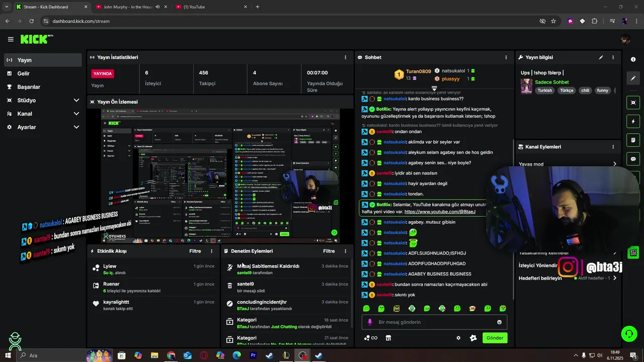This screenshot has width=644, height=362.
Task: Select concludingincidentjhr ban entry
Action: click(287, 305)
